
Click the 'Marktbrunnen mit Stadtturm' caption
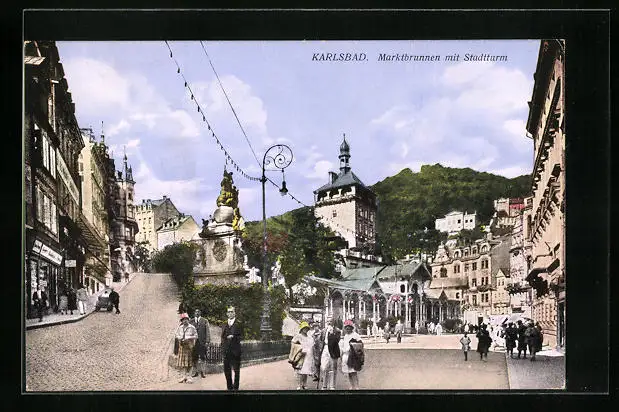coord(442,58)
